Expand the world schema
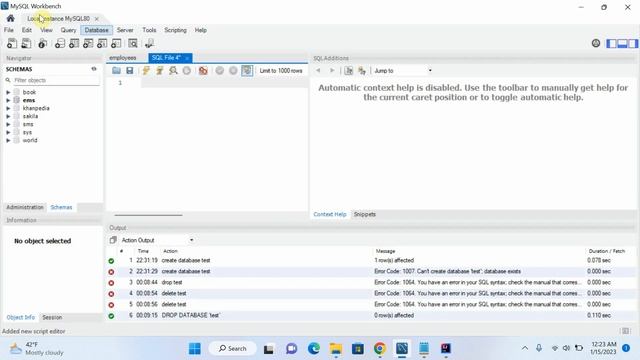 tap(8, 140)
